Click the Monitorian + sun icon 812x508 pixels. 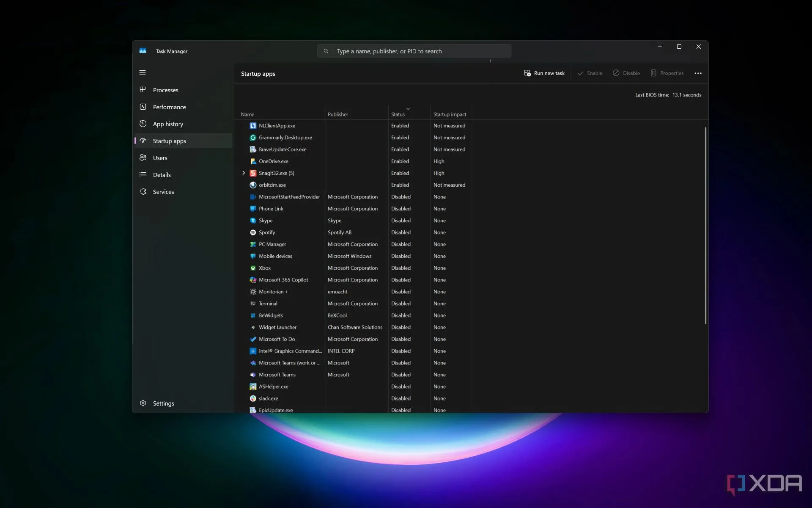pos(253,292)
